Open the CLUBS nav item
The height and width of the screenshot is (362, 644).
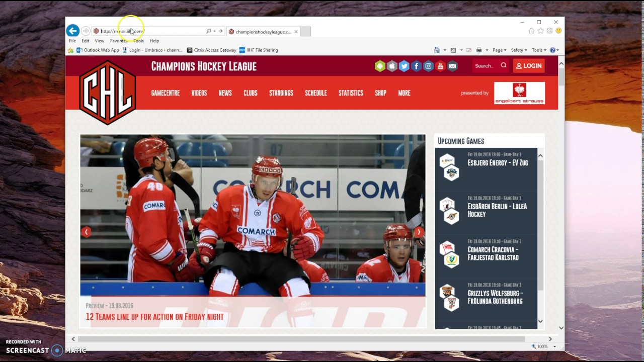[251, 93]
